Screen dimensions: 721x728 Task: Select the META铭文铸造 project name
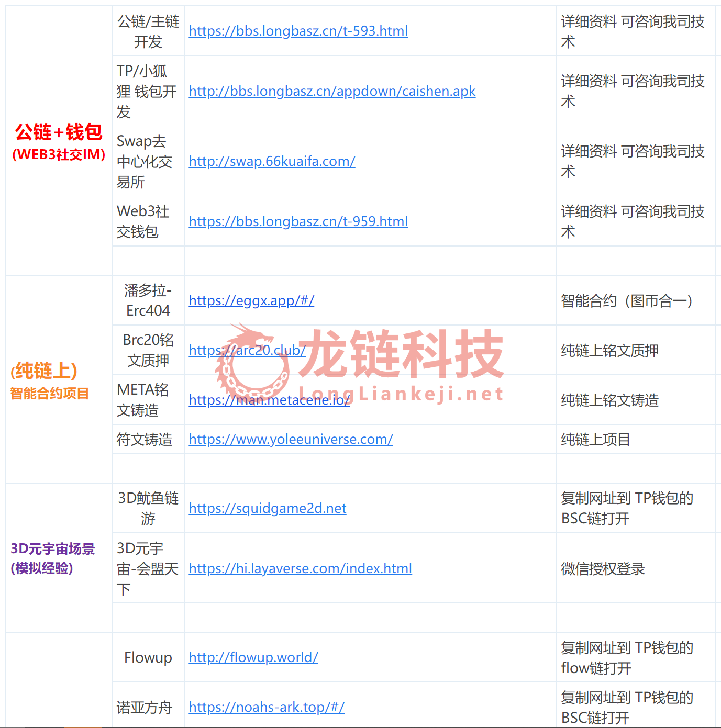tap(142, 400)
